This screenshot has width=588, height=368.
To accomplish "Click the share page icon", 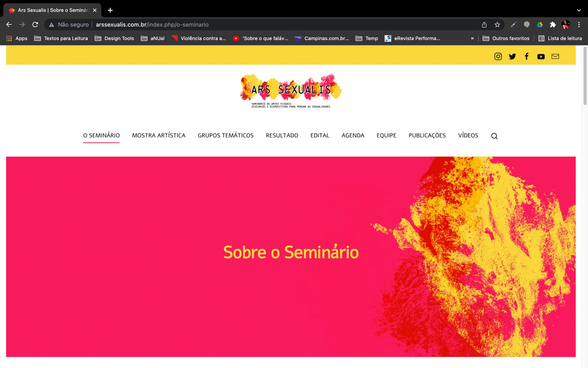I will tap(484, 25).
